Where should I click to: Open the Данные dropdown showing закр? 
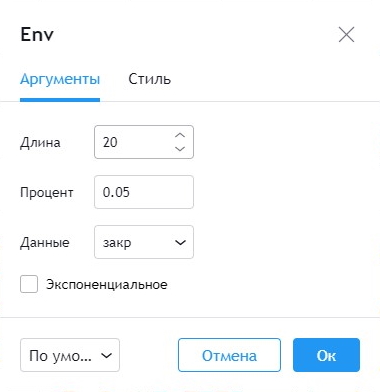tap(144, 242)
